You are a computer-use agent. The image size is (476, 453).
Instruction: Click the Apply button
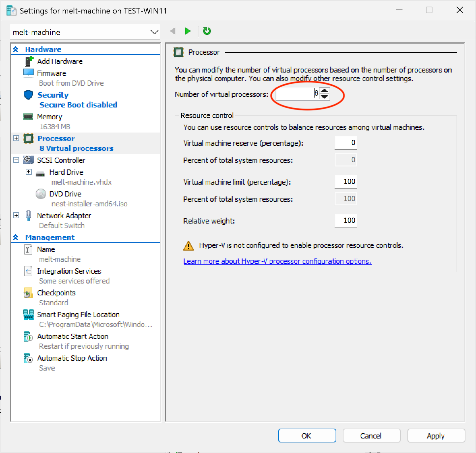tap(436, 436)
